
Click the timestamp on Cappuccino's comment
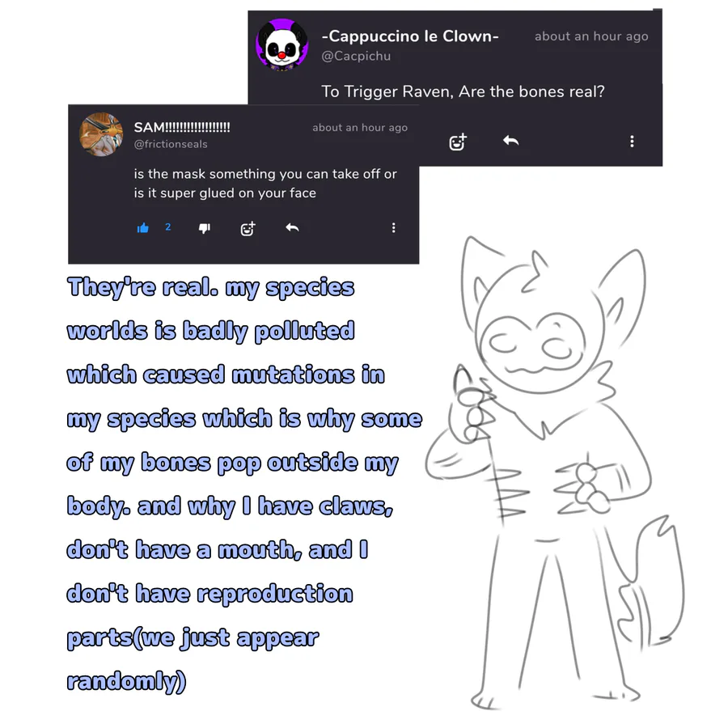pos(591,36)
